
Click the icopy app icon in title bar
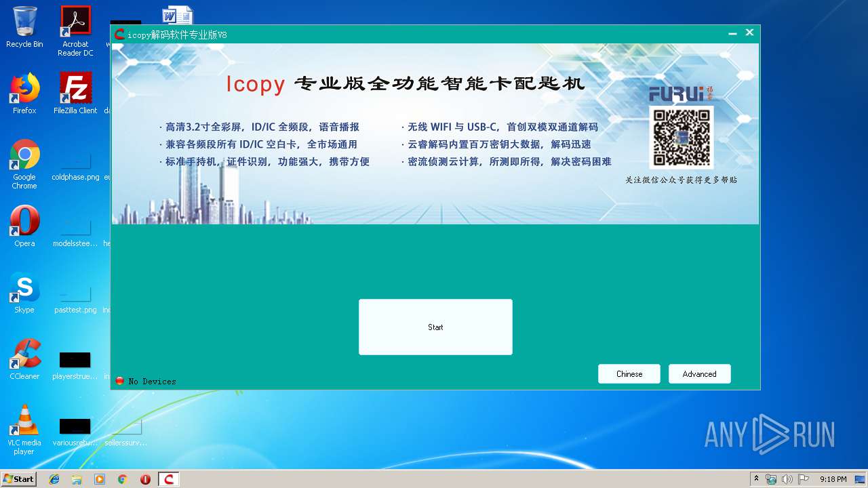(x=119, y=35)
